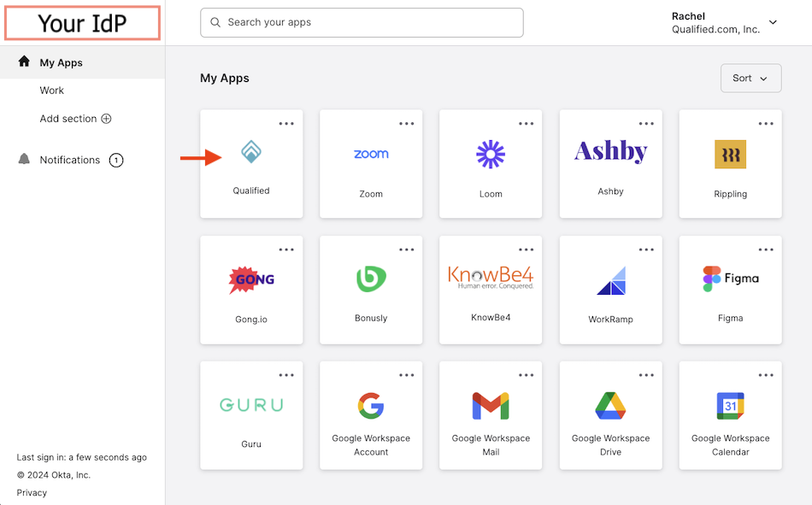Click the Rippling app name label
This screenshot has width=812, height=505.
[x=730, y=194]
